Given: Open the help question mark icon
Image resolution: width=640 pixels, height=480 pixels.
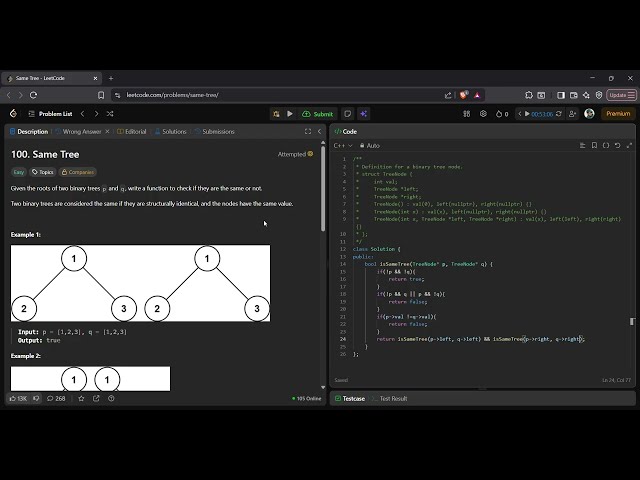Looking at the screenshot, I should point(111,398).
